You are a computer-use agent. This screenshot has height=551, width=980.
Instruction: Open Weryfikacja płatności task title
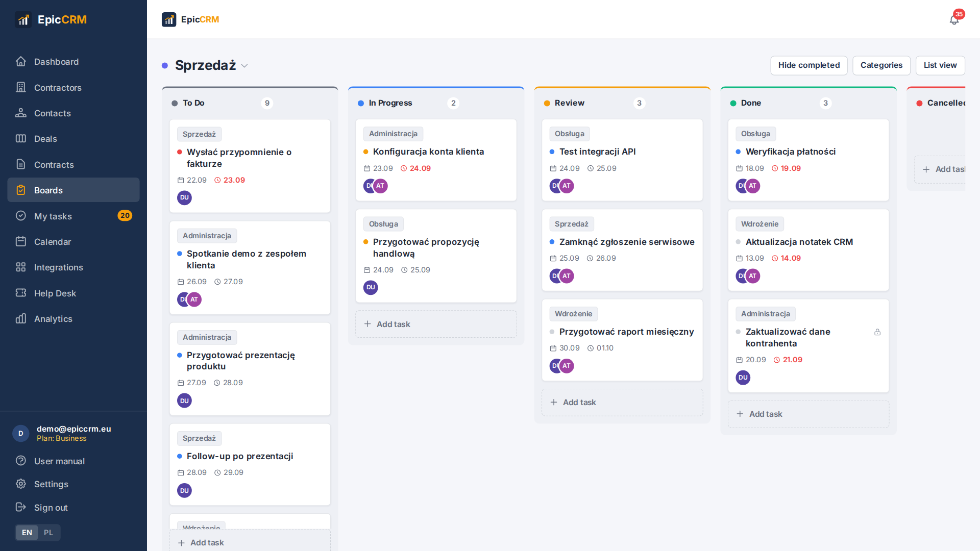(791, 152)
